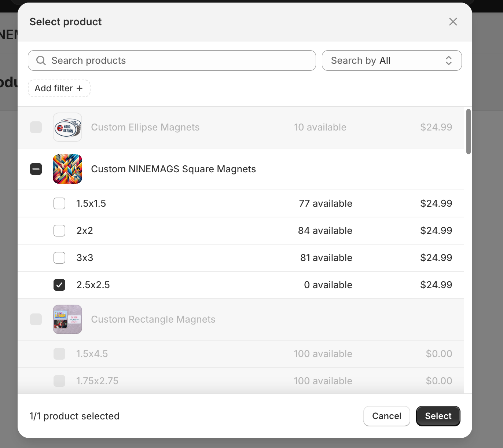Click the Custom NINEMAGS Square Magnets thumbnail
The width and height of the screenshot is (503, 448).
[x=67, y=169]
